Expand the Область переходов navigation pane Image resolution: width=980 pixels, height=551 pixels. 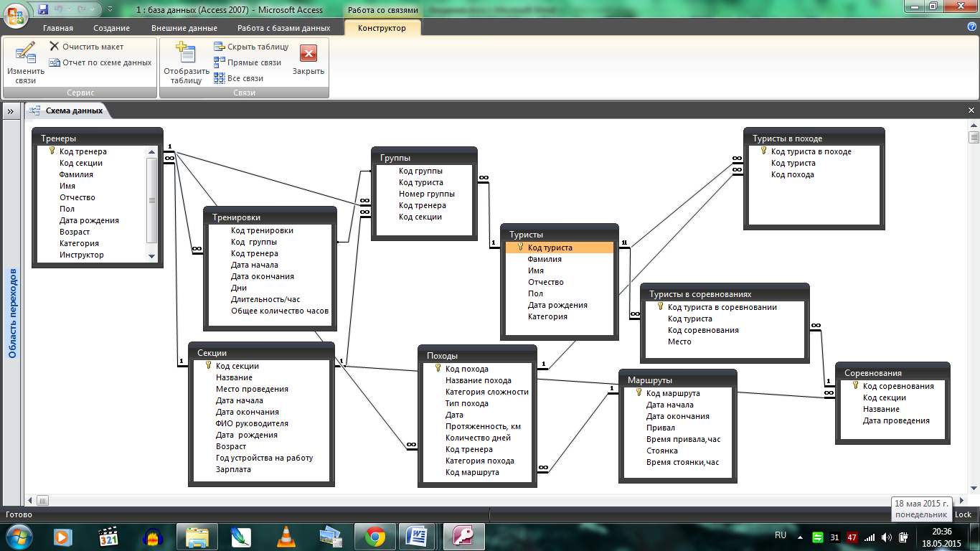point(11,111)
